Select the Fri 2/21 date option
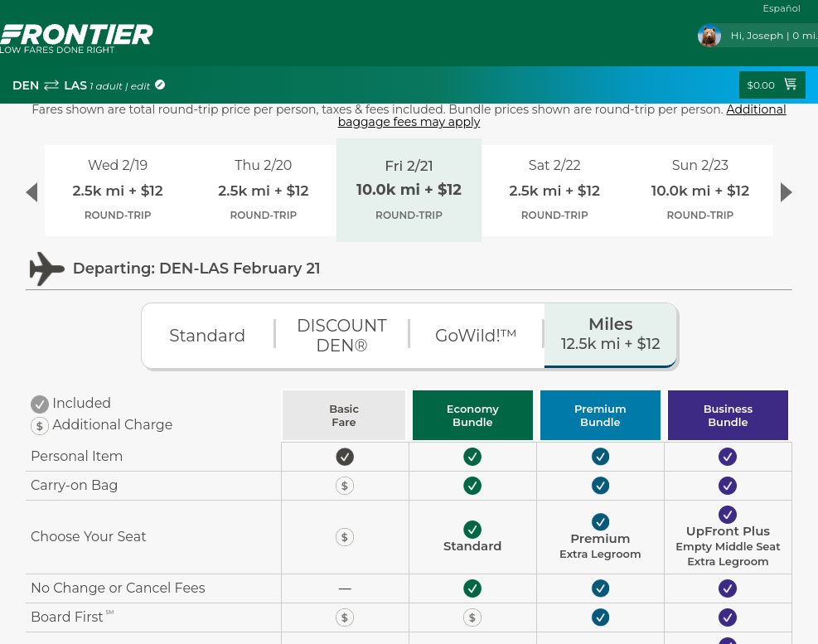Image resolution: width=818 pixels, height=644 pixels. coord(409,190)
